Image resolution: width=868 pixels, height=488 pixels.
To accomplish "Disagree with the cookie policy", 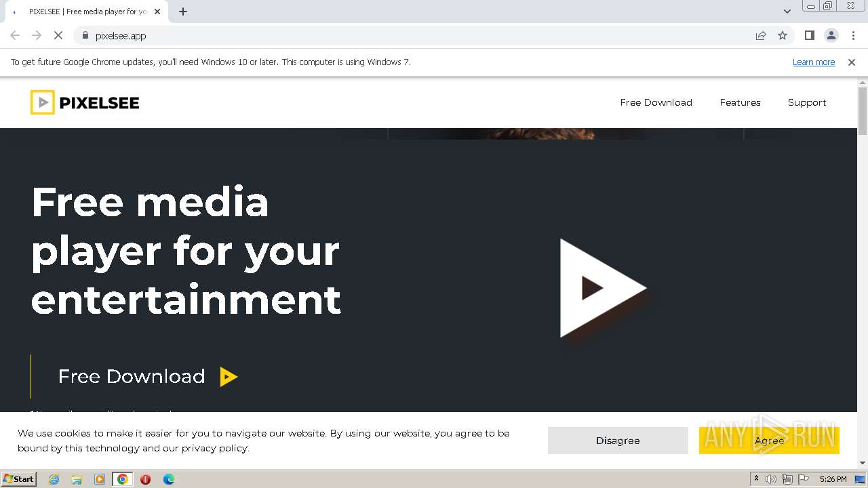I will (618, 441).
